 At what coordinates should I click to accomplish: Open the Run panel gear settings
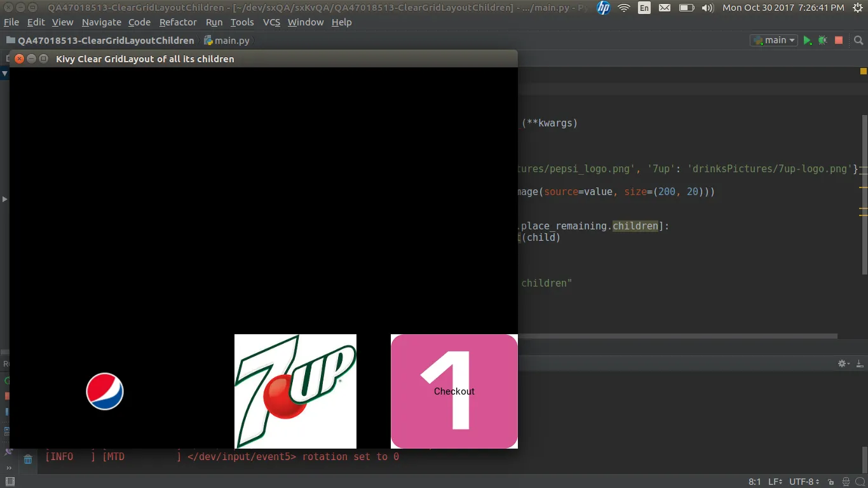tap(843, 363)
